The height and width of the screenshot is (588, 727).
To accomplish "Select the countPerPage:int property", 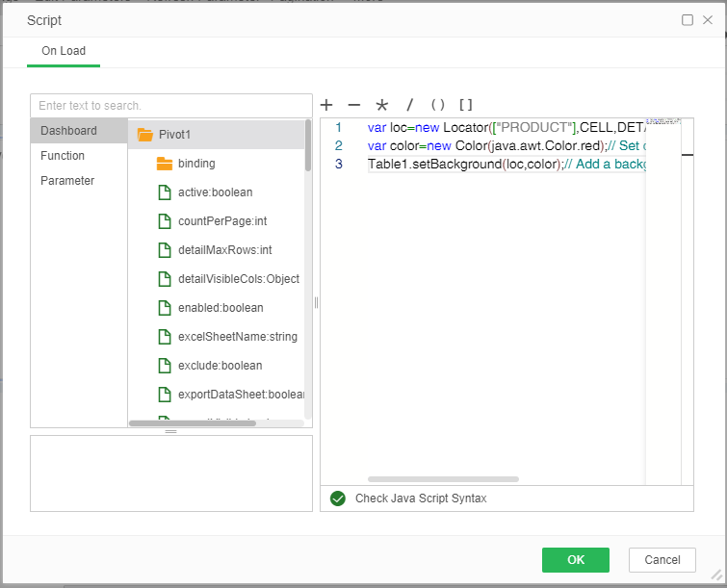I will click(x=221, y=221).
